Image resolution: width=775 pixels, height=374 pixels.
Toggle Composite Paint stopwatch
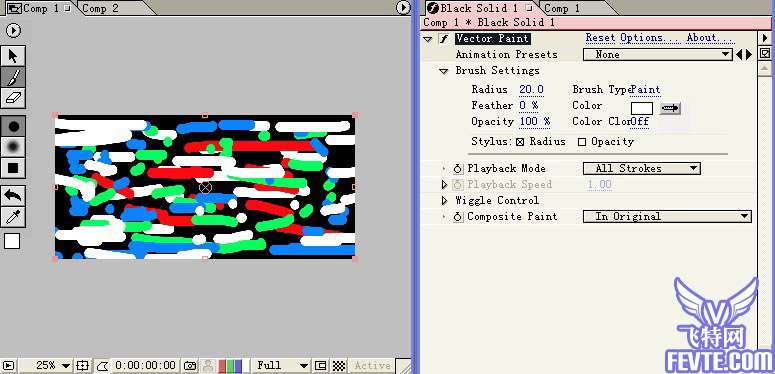point(458,217)
